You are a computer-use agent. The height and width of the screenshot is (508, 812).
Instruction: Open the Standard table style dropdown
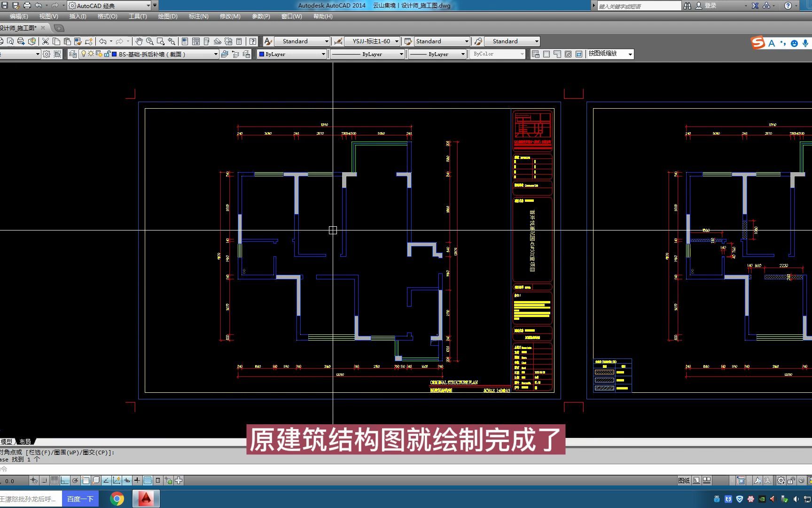[x=442, y=41]
